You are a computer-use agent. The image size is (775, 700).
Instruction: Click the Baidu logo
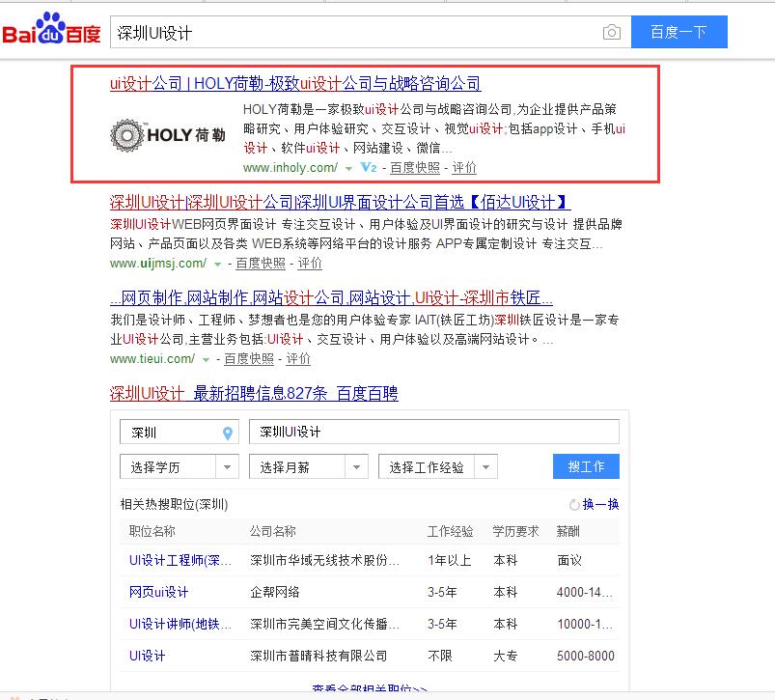point(51,29)
